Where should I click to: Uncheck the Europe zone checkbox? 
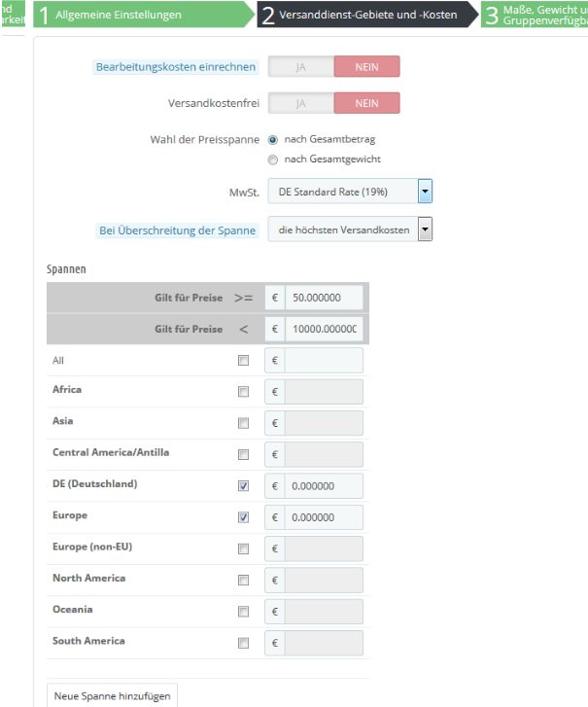tap(243, 517)
